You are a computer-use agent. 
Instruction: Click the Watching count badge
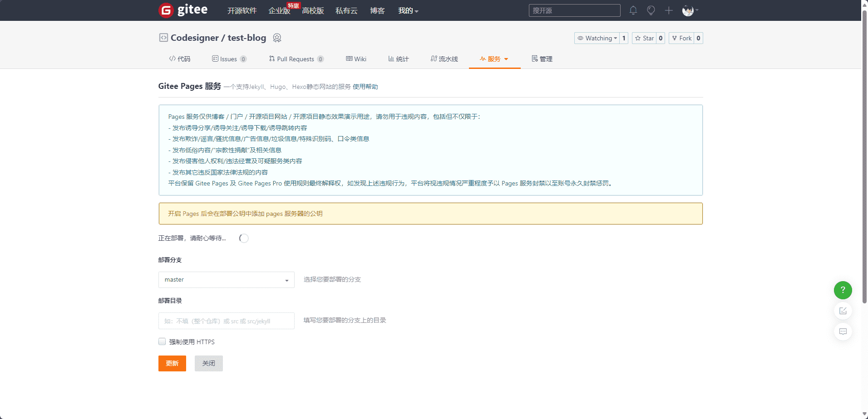[x=624, y=38]
